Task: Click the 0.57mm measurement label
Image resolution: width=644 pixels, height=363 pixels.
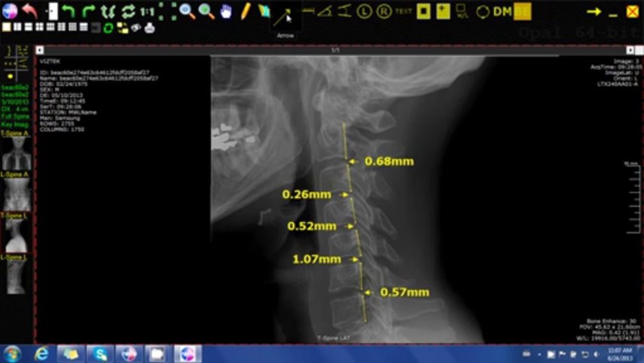Action: click(x=405, y=292)
